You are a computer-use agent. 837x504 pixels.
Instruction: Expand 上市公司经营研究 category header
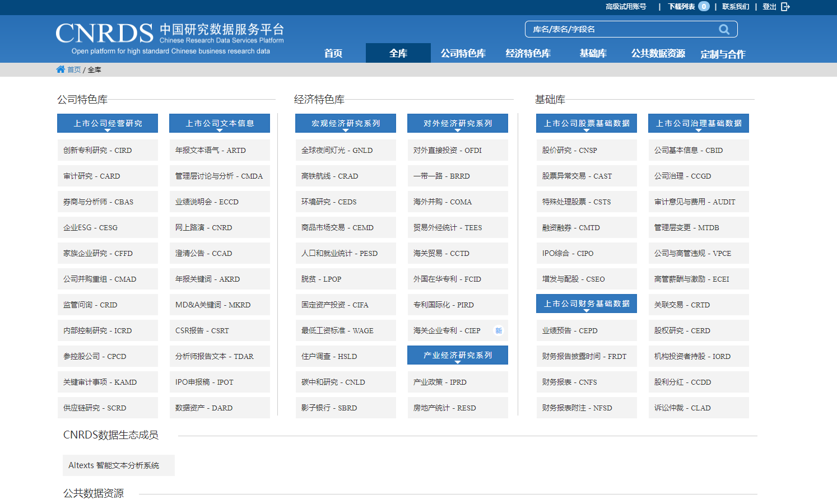click(108, 123)
